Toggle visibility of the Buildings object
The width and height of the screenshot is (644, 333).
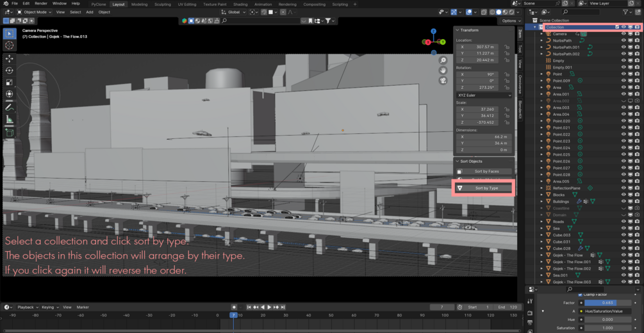(x=623, y=202)
